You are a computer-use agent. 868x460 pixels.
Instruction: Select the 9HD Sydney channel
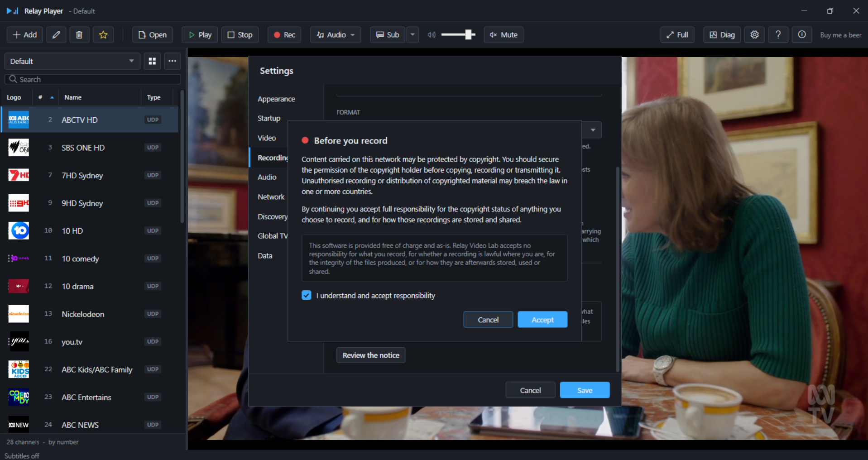[90, 203]
